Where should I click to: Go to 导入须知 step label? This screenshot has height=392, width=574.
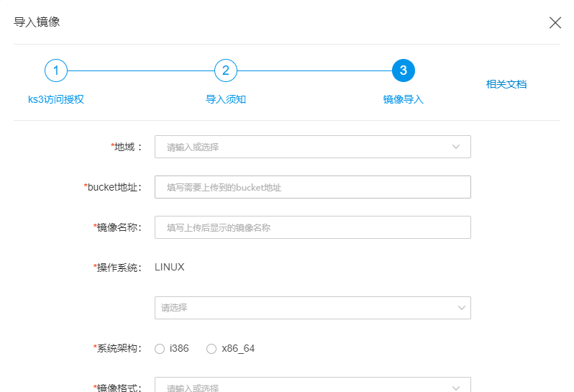point(226,99)
